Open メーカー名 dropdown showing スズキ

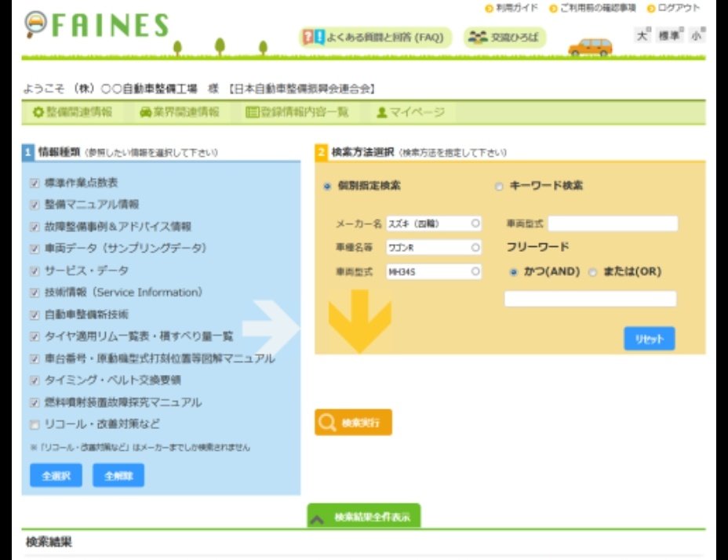(434, 224)
